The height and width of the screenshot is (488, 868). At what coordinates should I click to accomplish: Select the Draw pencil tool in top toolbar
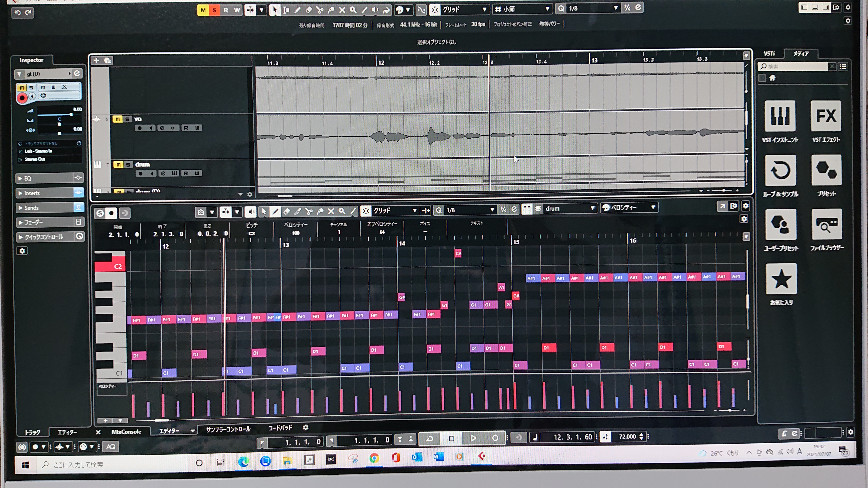coord(297,10)
